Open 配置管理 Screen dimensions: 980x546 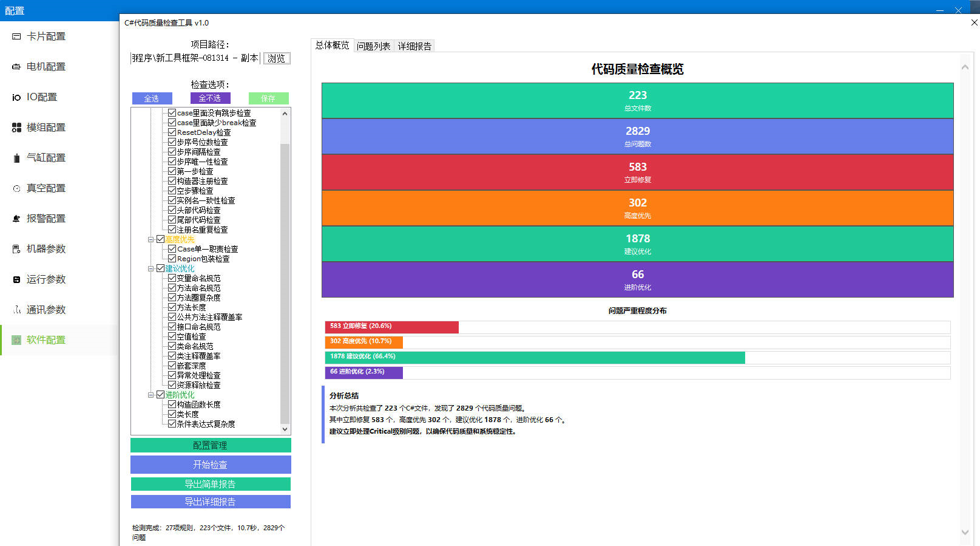point(211,445)
